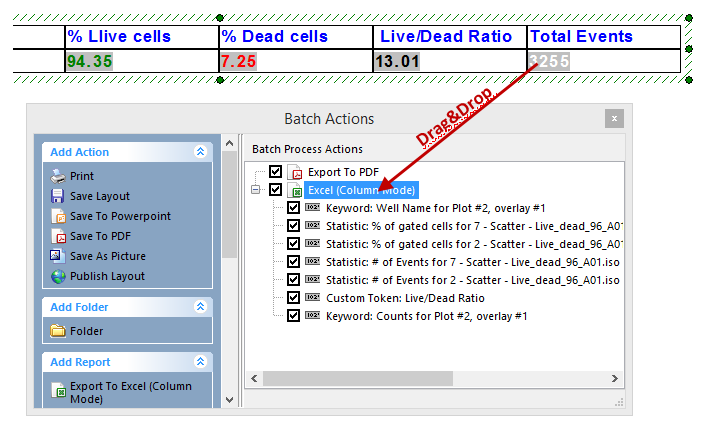The image size is (706, 426).
Task: Click the Print action icon
Action: click(57, 176)
